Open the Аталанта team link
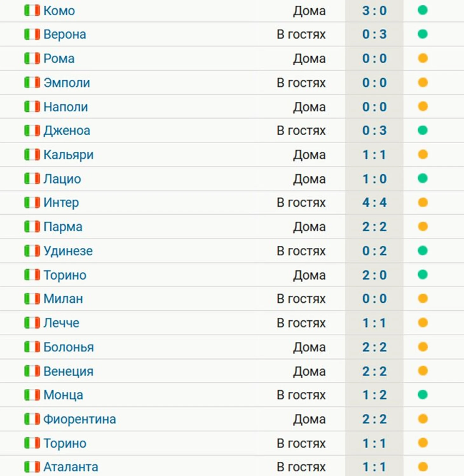The height and width of the screenshot is (476, 464). pyautogui.click(x=71, y=467)
